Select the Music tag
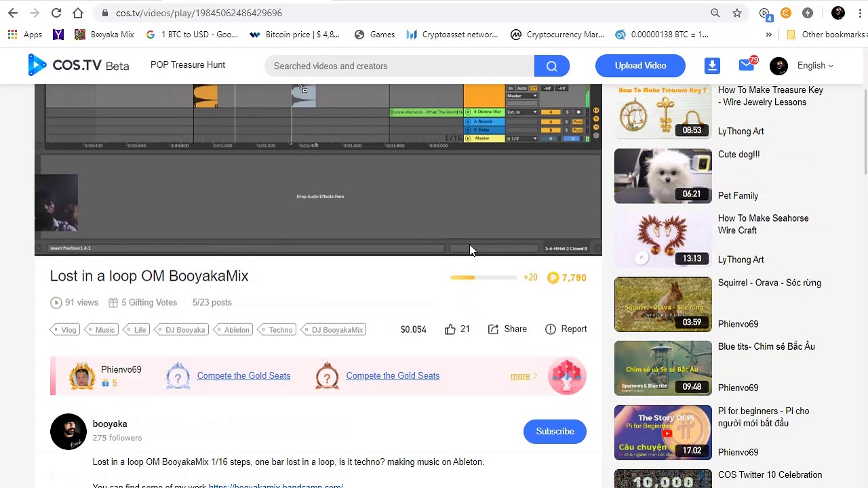 101,330
